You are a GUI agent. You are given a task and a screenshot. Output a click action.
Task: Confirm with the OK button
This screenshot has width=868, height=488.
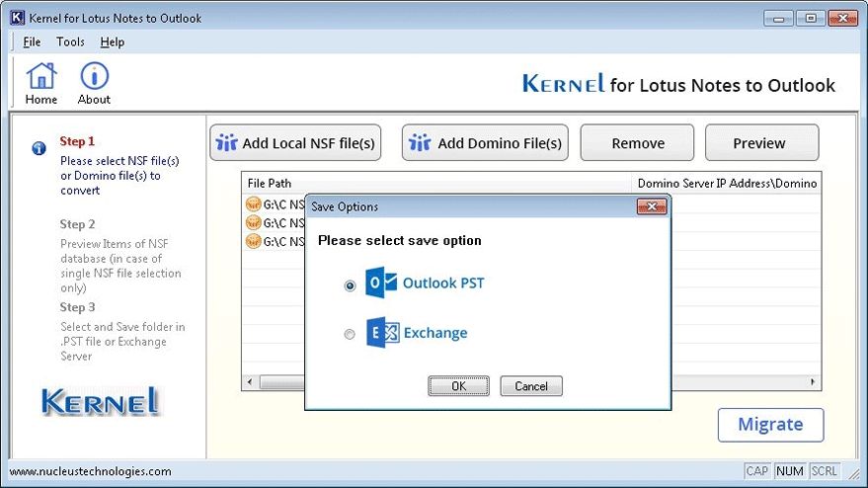coord(458,386)
